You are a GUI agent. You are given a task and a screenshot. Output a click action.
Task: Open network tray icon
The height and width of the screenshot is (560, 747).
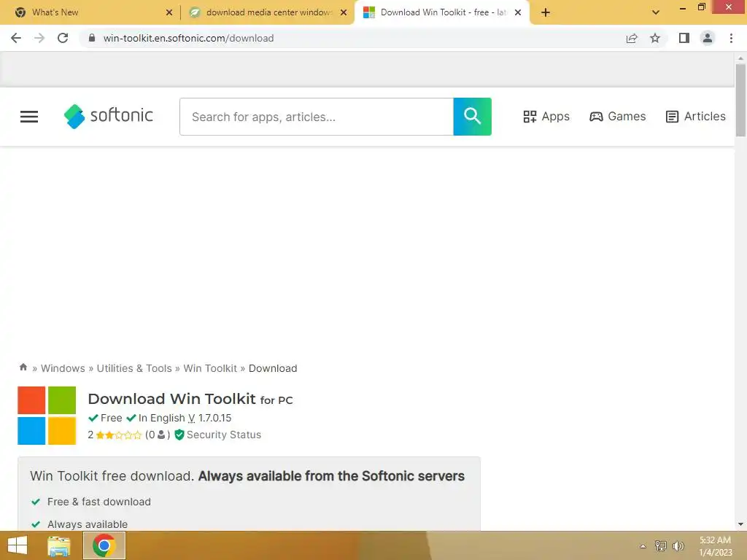pos(661,545)
